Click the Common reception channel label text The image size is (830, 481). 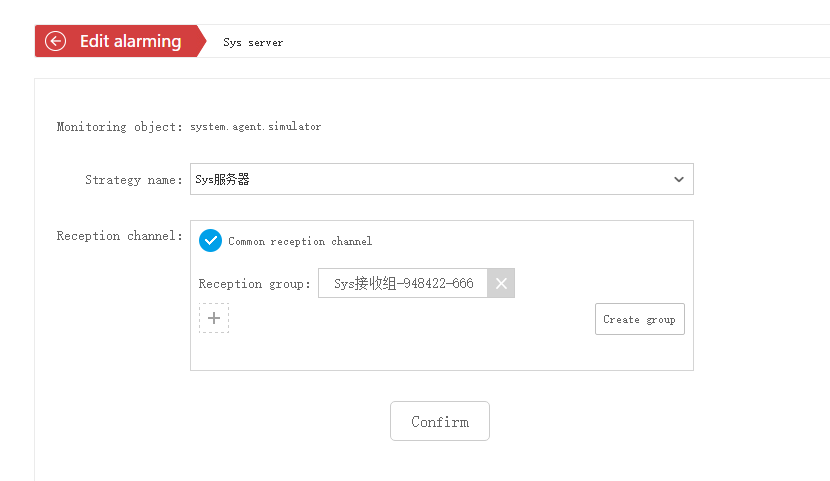point(300,241)
